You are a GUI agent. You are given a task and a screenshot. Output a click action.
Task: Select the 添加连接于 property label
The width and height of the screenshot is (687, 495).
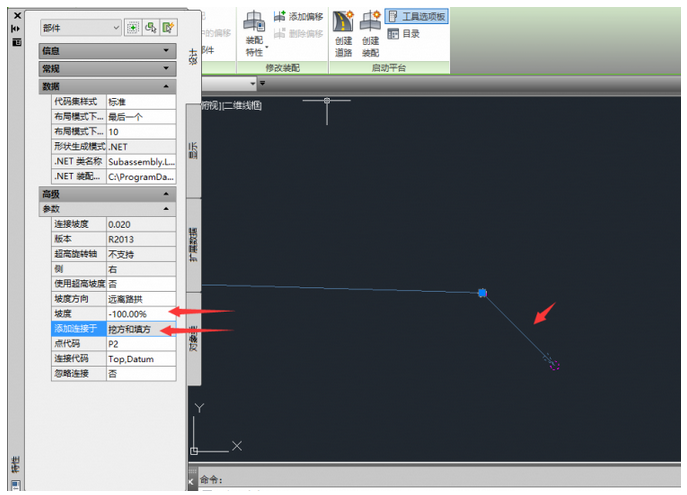coord(79,329)
